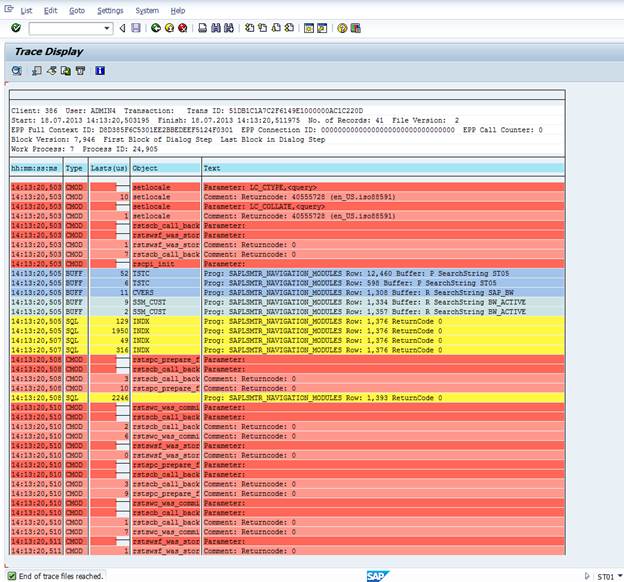
Task: Click the magnifier Details icon under Trace Display
Action: coord(16,71)
